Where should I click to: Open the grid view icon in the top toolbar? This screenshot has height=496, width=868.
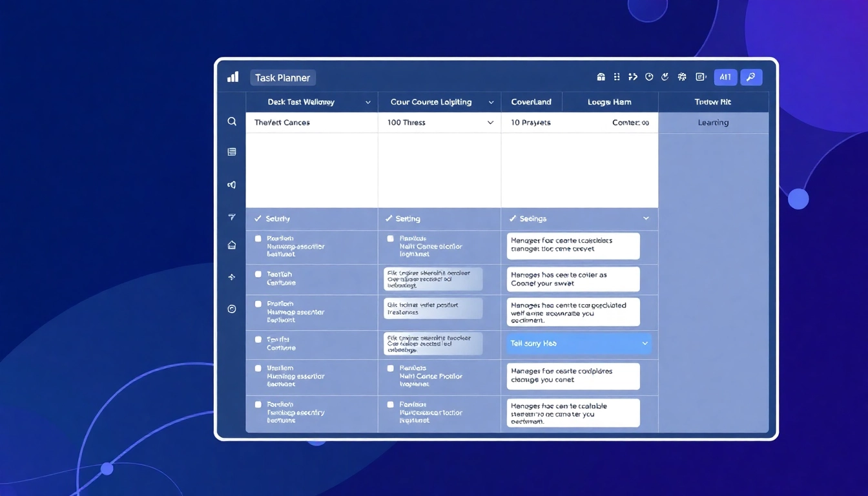pos(617,76)
